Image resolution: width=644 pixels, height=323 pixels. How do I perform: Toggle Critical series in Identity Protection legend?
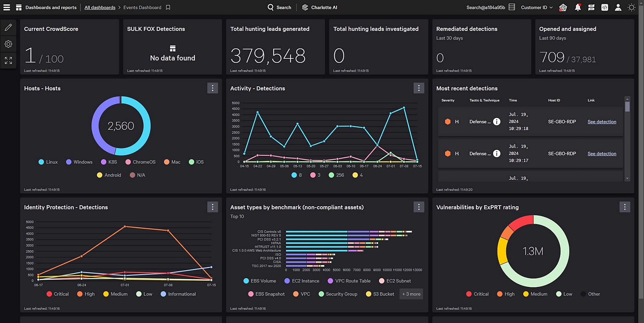[x=58, y=294]
